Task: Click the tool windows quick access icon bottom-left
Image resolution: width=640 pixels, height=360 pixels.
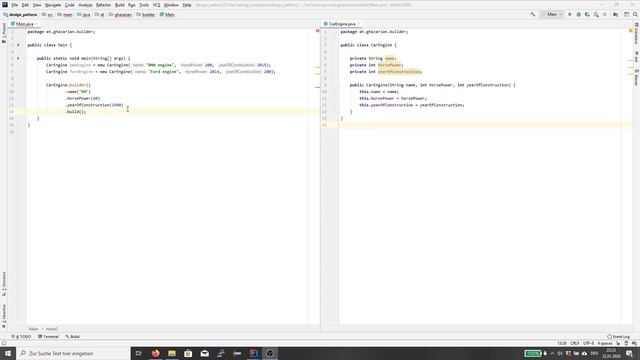Action: pos(4,343)
